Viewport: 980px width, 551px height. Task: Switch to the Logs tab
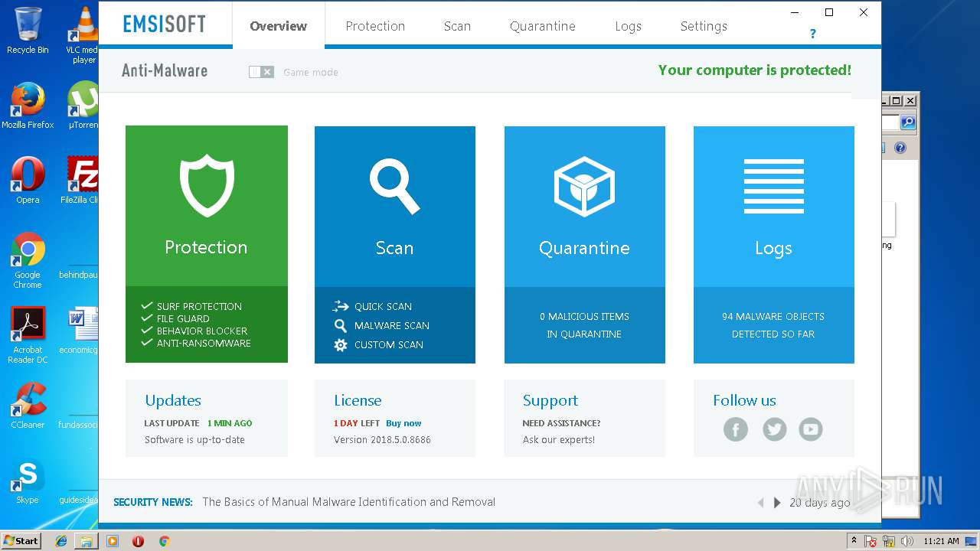pyautogui.click(x=629, y=26)
